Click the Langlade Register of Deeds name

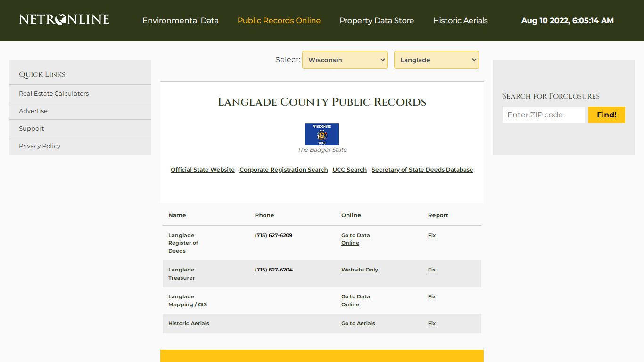click(x=183, y=243)
